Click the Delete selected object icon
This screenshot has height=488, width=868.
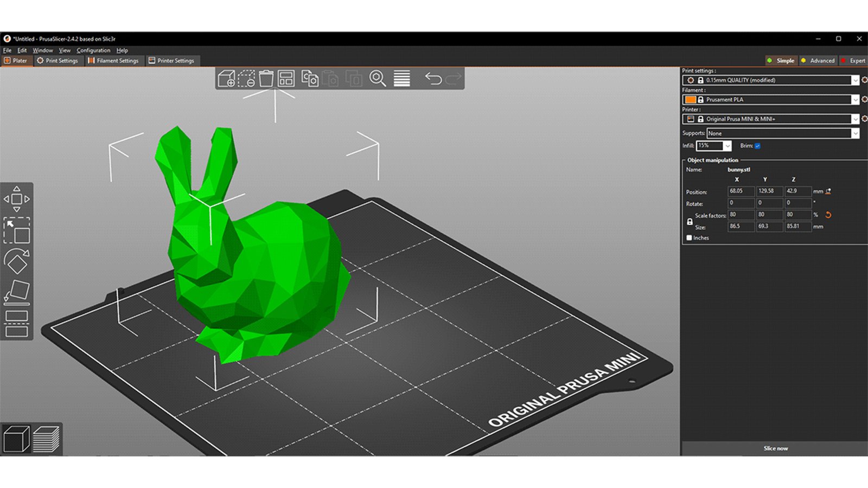click(246, 79)
